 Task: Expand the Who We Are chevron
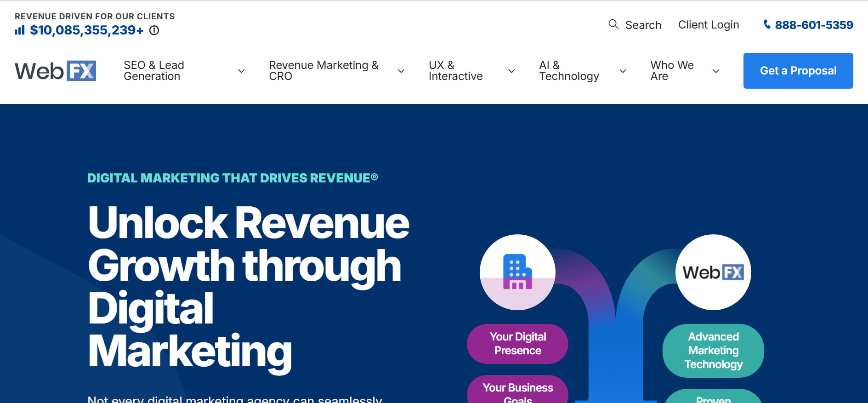coord(716,71)
